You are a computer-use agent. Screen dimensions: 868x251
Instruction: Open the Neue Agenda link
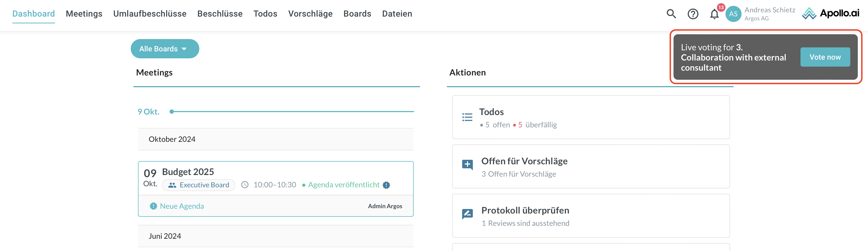[182, 206]
